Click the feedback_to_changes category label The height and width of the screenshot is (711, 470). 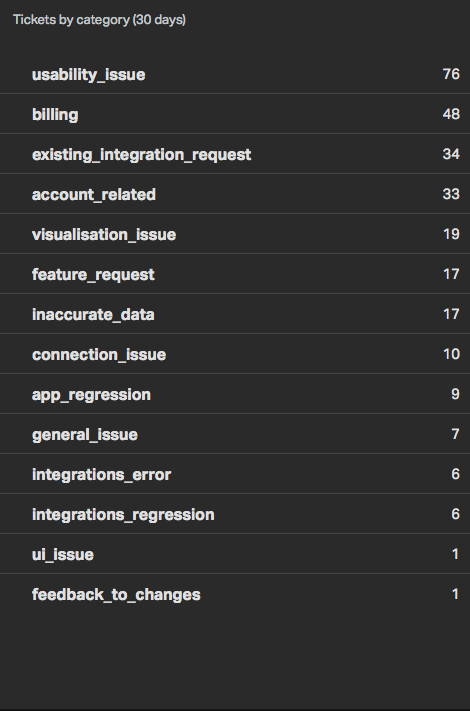pos(116,594)
